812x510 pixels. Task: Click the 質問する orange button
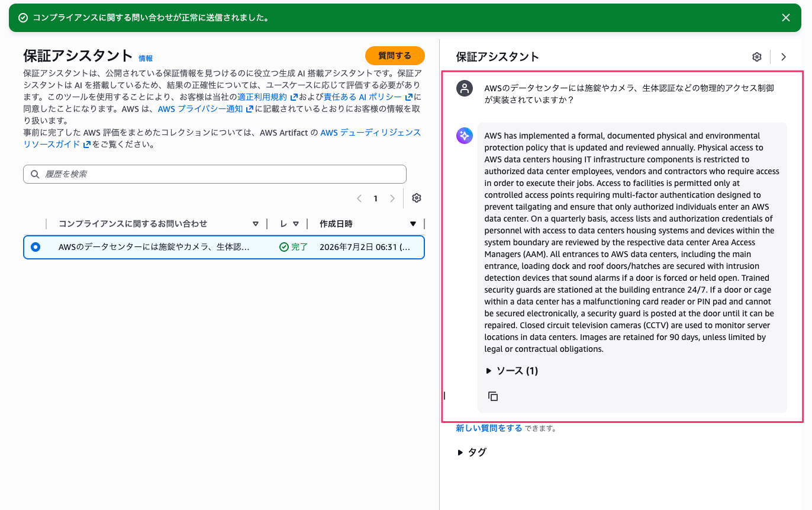[395, 56]
